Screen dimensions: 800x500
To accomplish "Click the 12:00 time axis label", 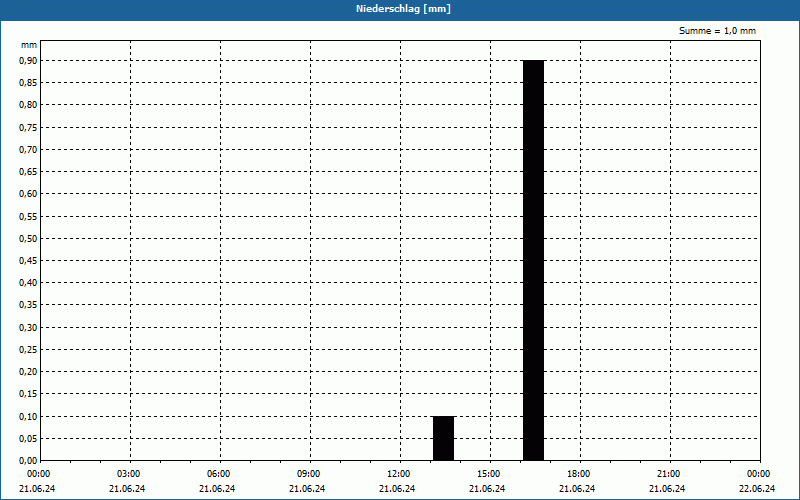I will 398,474.
